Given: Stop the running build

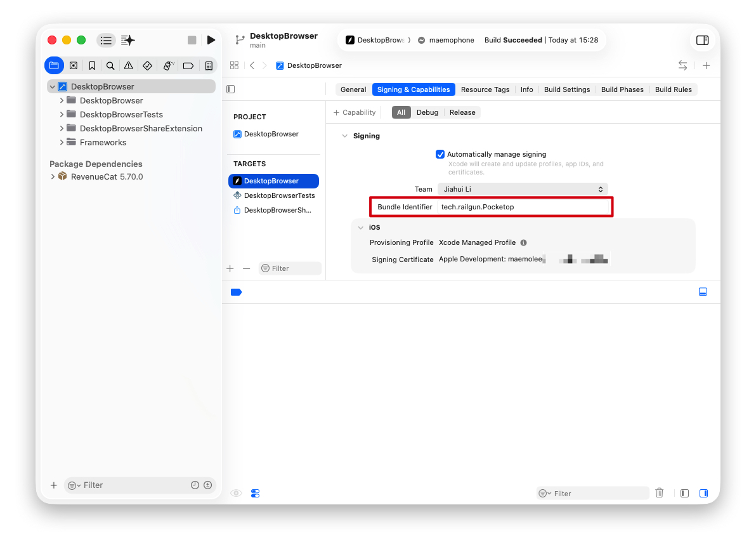Looking at the screenshot, I should [x=192, y=40].
